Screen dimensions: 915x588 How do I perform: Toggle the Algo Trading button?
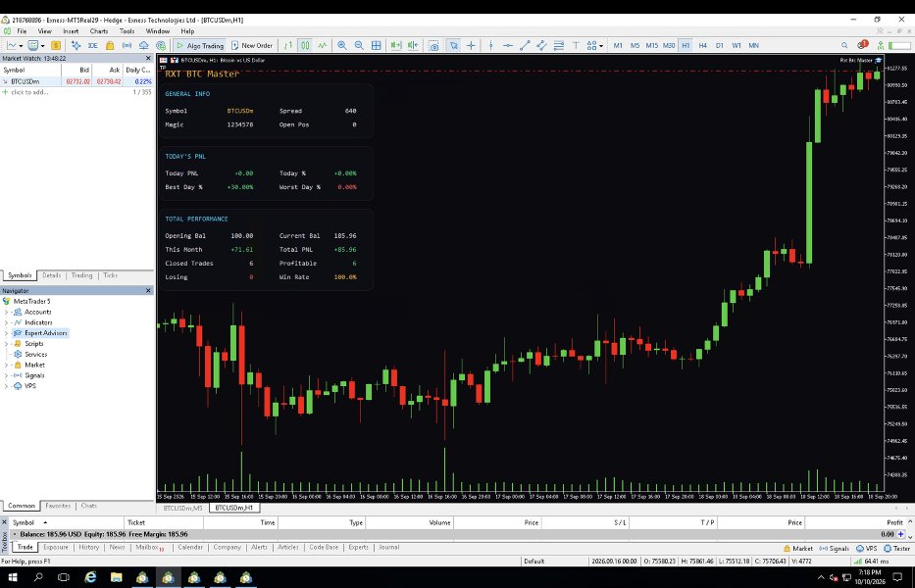(x=199, y=45)
